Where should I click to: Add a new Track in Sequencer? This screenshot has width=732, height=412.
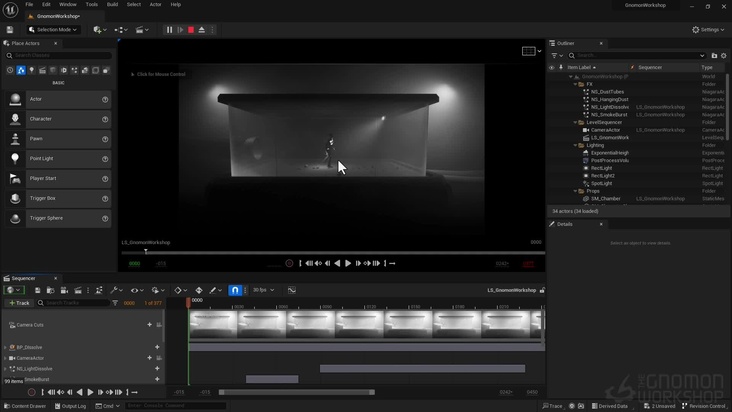(19, 303)
